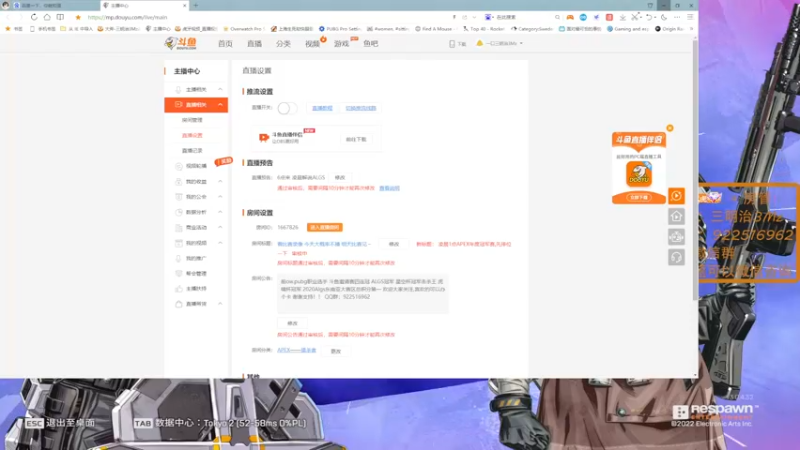Click the phone download icon in site header
The image size is (800, 450).
point(452,44)
